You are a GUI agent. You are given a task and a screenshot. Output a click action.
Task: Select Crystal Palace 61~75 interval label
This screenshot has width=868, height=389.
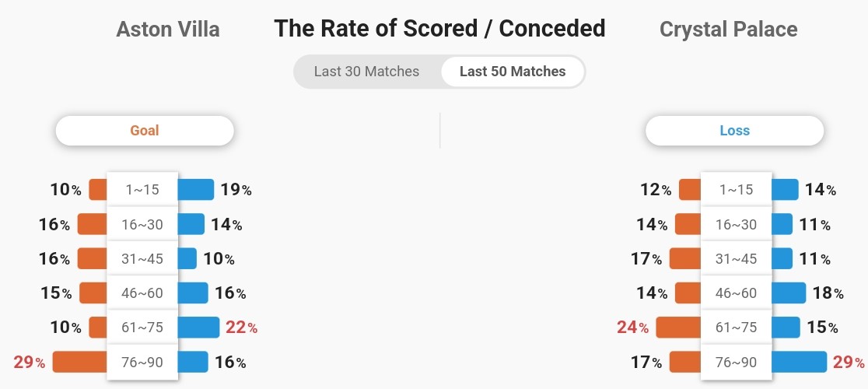[736, 328]
